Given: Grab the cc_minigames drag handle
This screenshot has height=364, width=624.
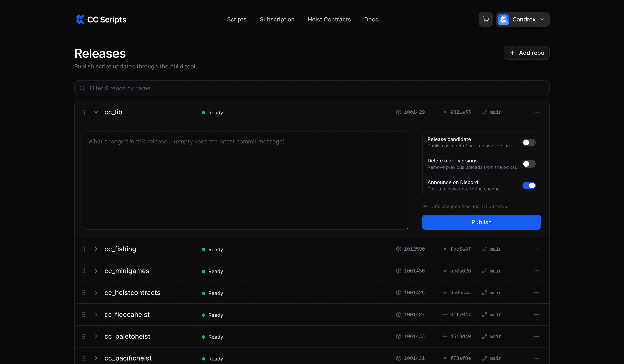Looking at the screenshot, I should pos(84,271).
